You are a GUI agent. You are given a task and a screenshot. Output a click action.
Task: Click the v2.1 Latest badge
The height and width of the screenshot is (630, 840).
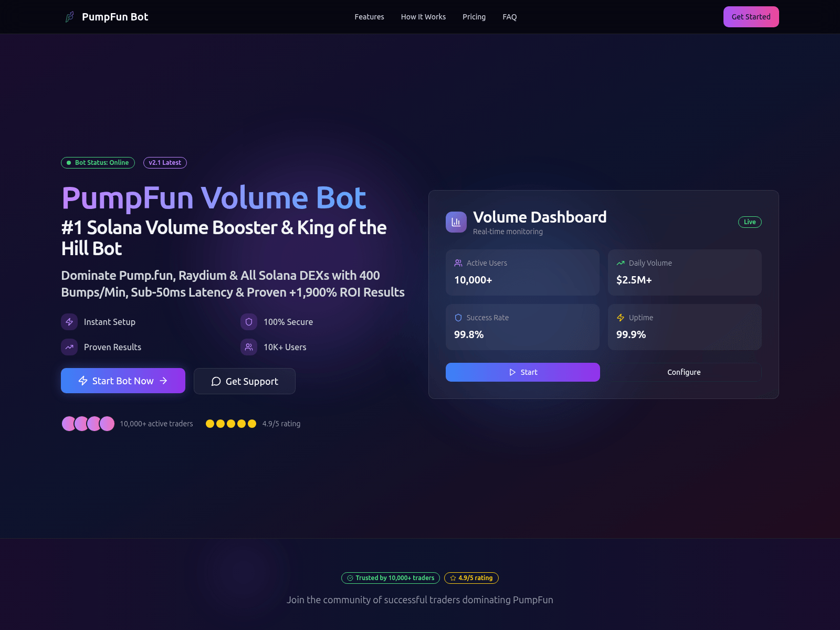click(165, 163)
